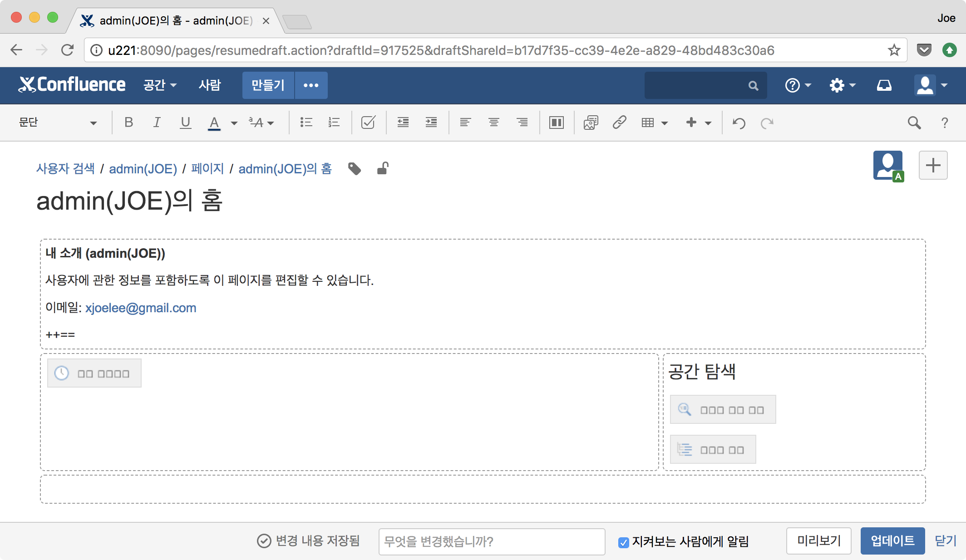The width and height of the screenshot is (966, 560).
Task: Open editor help question mark
Action: [945, 123]
